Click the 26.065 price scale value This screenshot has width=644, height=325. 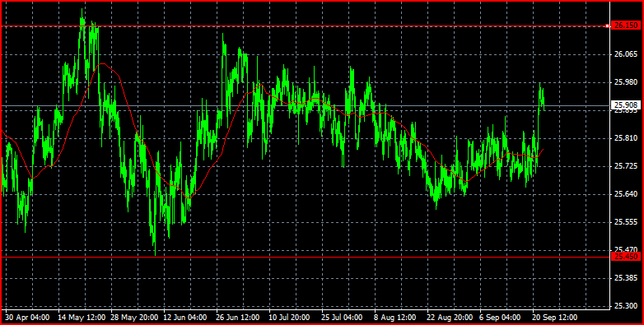coord(624,54)
